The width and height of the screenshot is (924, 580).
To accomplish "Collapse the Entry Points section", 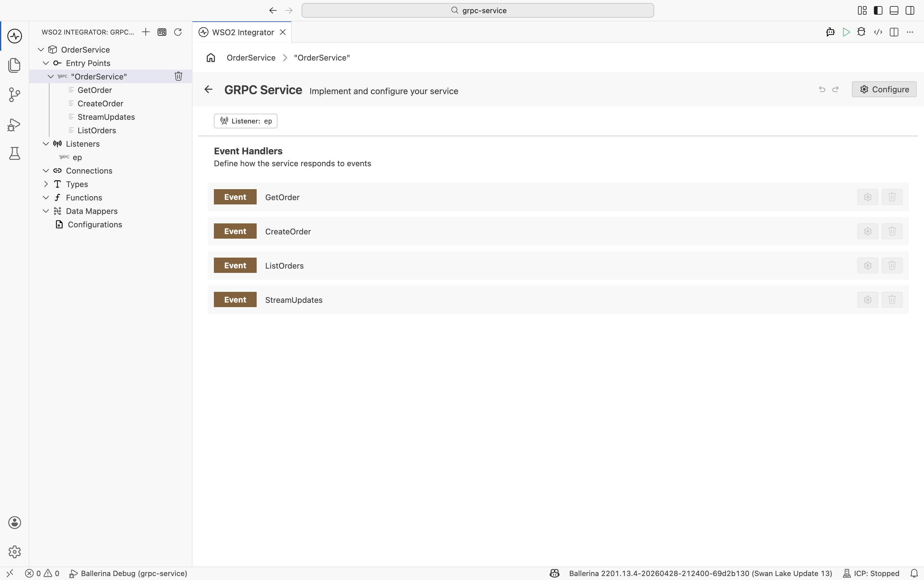I will [x=46, y=63].
